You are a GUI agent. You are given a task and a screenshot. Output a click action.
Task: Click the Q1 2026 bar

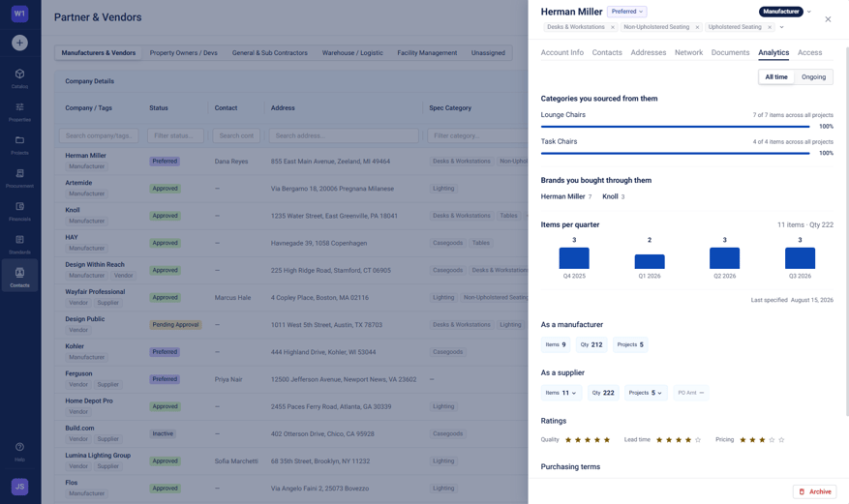pos(650,262)
